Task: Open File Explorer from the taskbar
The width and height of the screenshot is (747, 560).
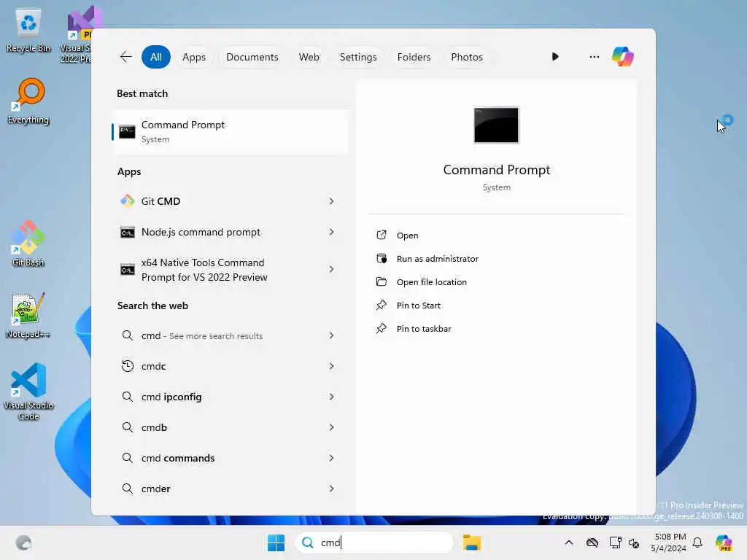Action: (x=472, y=542)
